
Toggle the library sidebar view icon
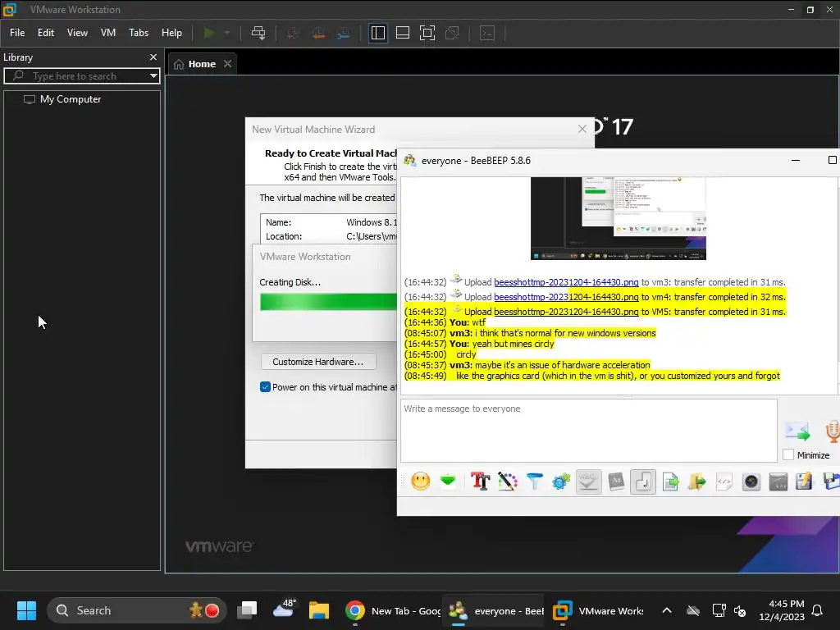(377, 33)
